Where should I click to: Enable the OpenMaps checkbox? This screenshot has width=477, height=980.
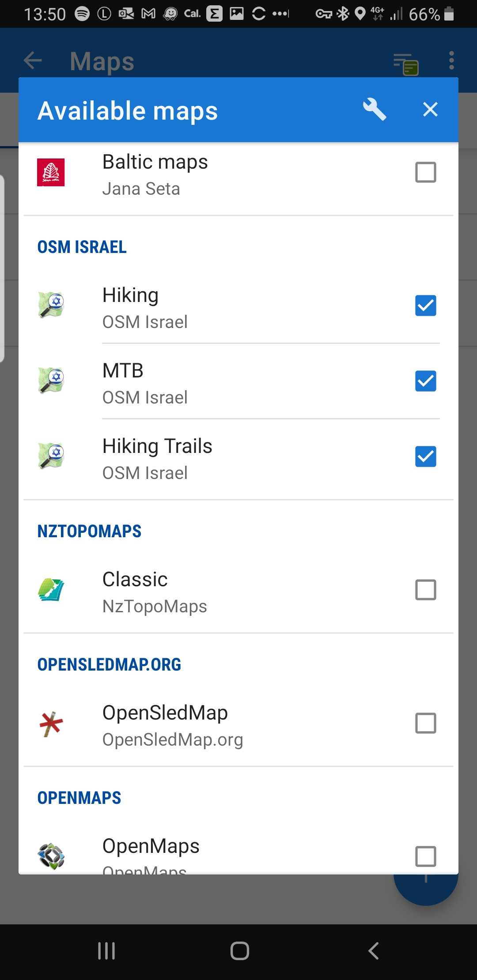click(x=425, y=856)
